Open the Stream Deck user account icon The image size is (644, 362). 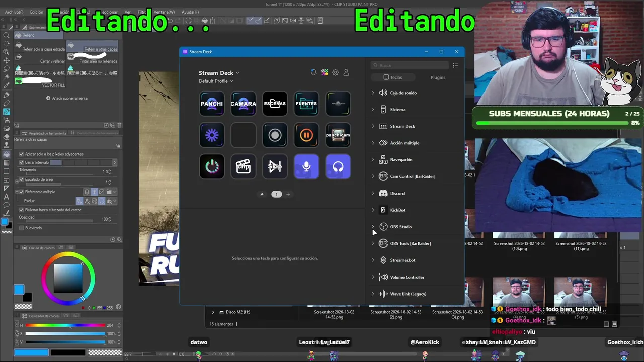coord(346,73)
